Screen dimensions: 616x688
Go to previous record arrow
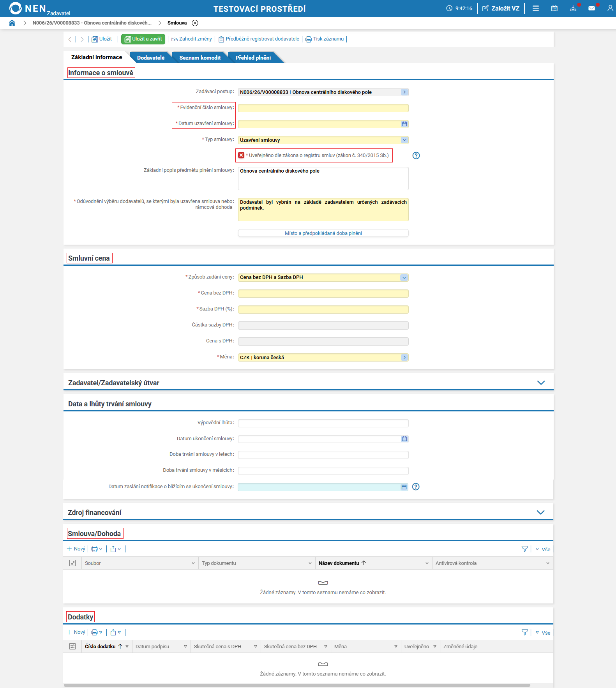point(70,39)
